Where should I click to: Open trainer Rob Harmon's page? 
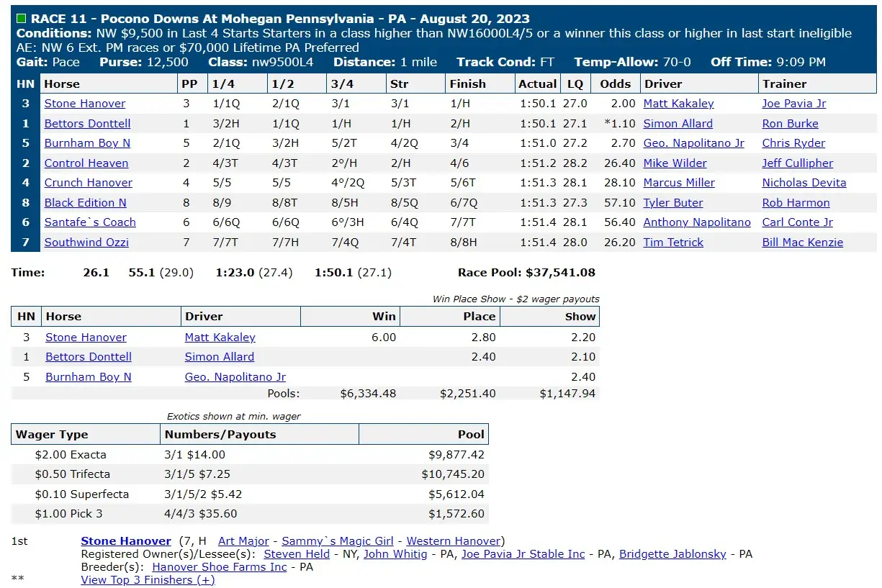click(796, 203)
